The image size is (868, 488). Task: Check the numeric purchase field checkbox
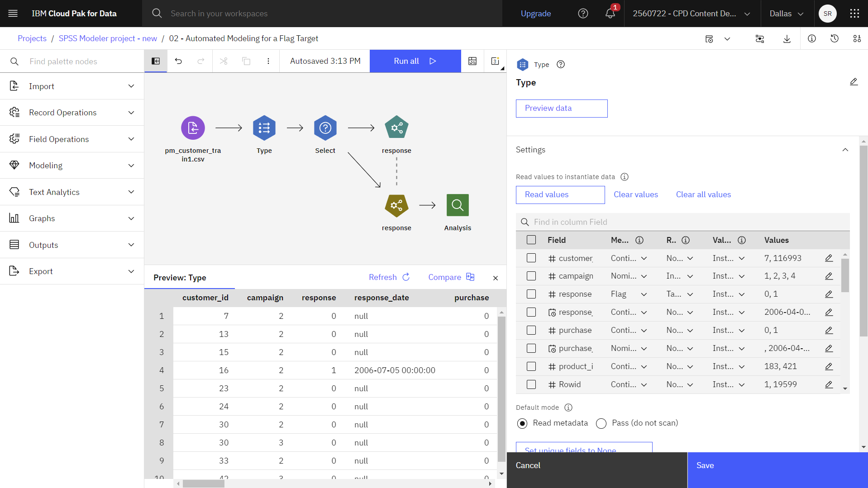531,330
